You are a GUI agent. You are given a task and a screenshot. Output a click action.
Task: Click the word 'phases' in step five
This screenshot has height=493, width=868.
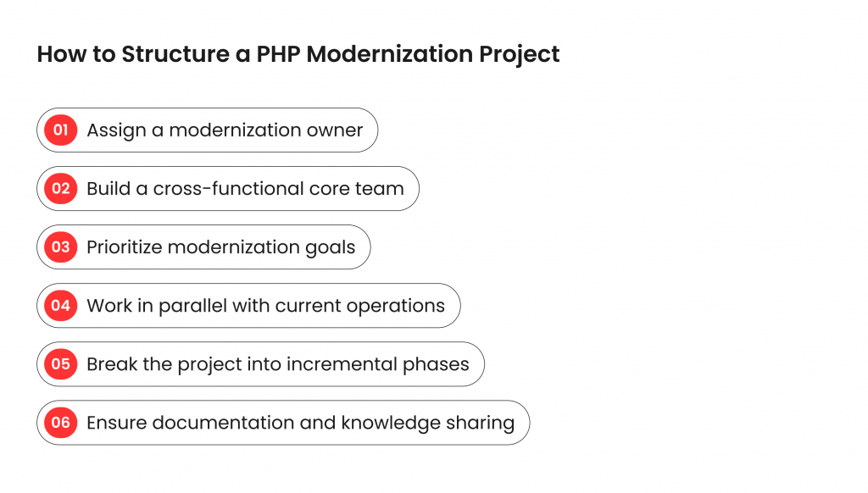(437, 364)
